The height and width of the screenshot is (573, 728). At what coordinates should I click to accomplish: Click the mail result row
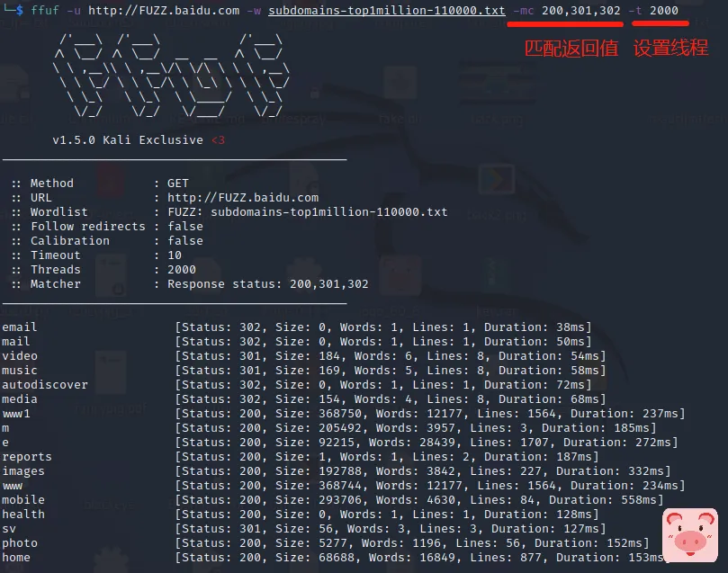[x=297, y=342]
